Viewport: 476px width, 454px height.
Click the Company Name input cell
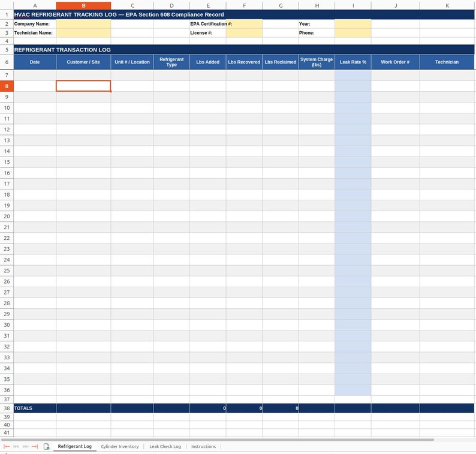coord(83,24)
